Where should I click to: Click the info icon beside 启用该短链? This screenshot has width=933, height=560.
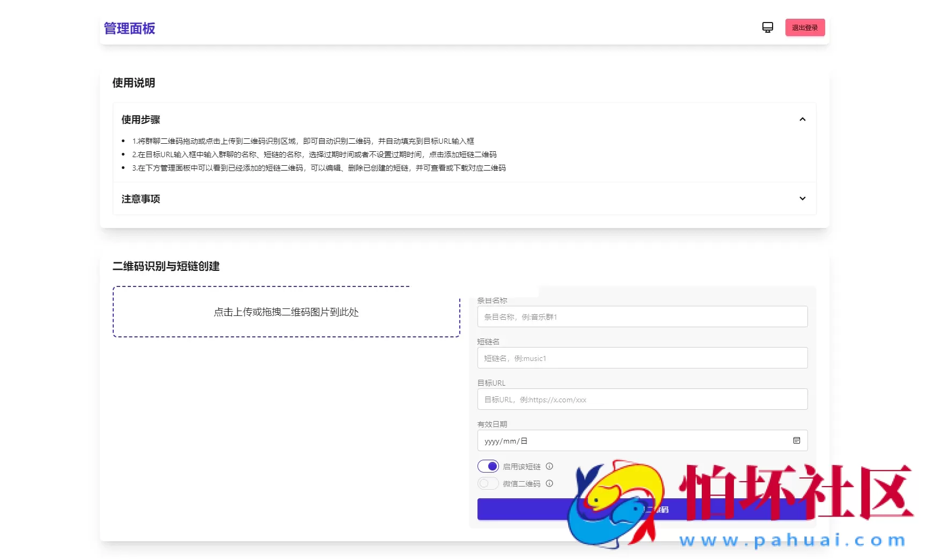click(549, 466)
